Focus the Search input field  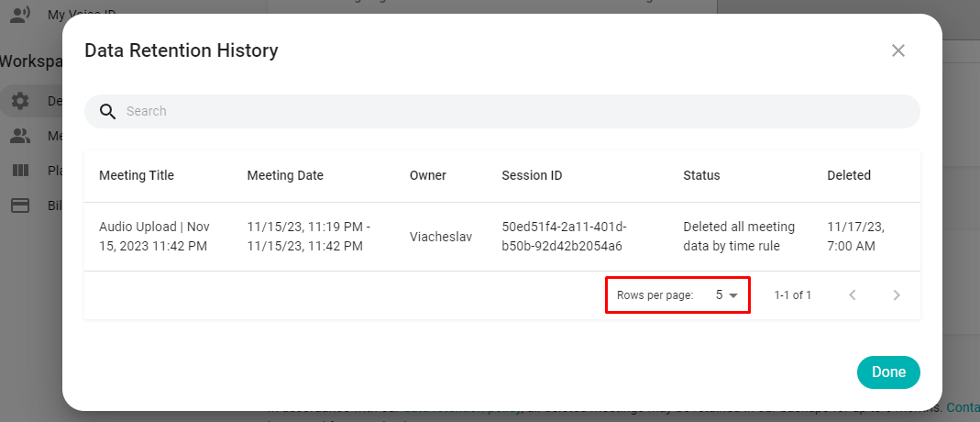coord(513,111)
